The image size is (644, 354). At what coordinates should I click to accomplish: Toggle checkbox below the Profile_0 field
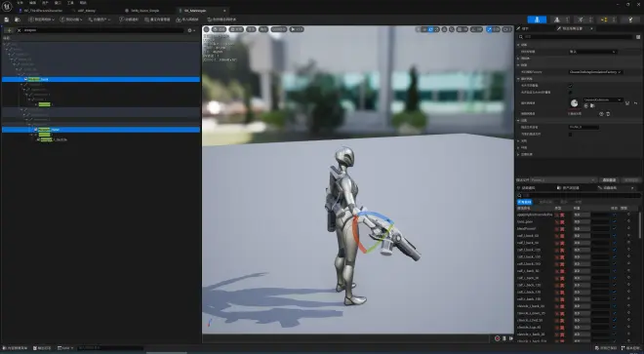pyautogui.click(x=570, y=135)
